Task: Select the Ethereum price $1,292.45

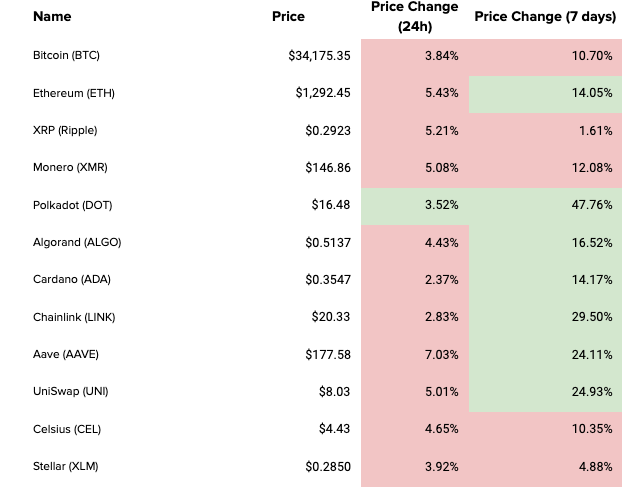Action: point(322,93)
